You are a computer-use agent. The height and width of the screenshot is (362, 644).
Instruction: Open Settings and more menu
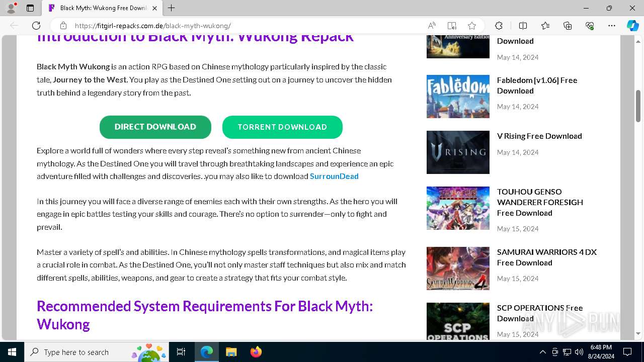click(x=612, y=26)
